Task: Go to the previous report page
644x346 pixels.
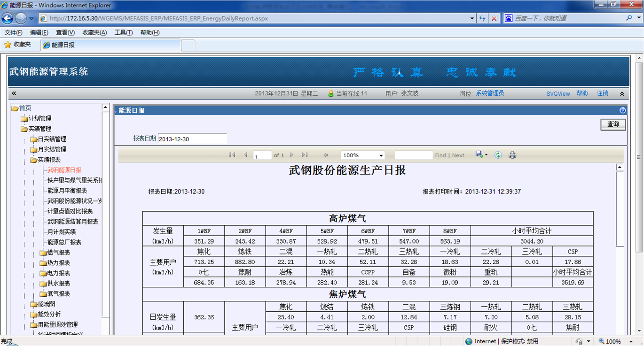Action: pyautogui.click(x=245, y=155)
